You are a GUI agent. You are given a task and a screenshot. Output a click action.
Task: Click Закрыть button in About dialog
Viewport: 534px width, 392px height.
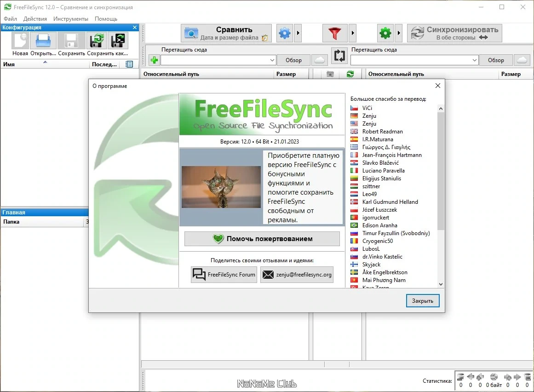tap(423, 301)
